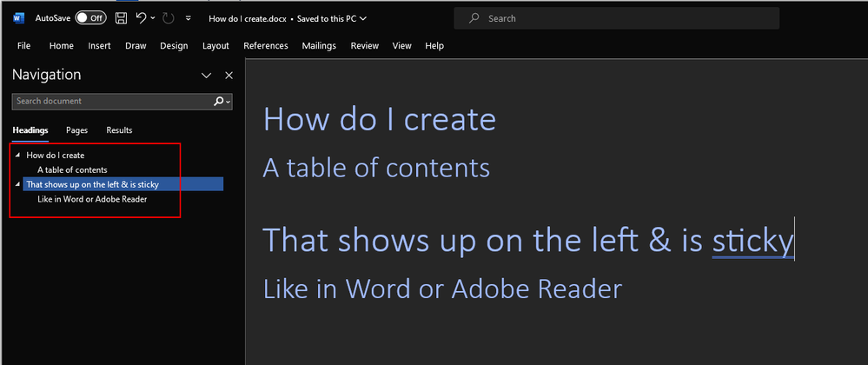Open the File menu

pos(23,46)
